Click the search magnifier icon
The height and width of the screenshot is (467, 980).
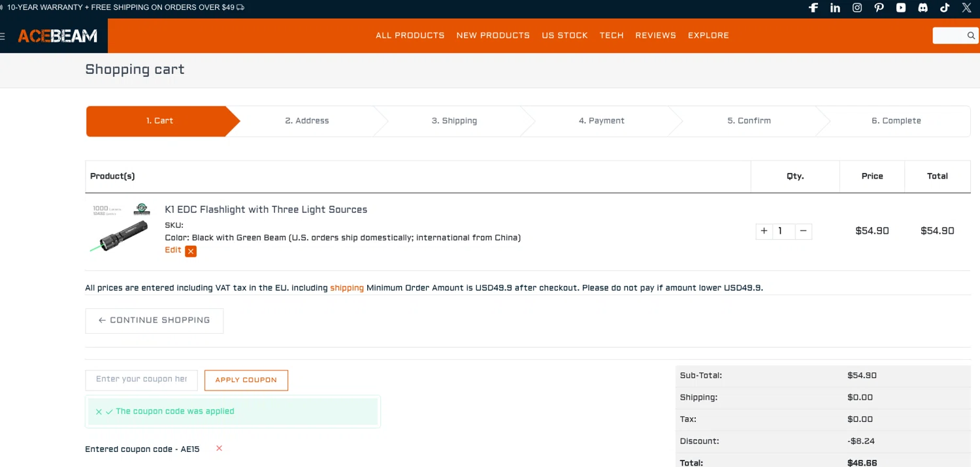[x=971, y=36]
